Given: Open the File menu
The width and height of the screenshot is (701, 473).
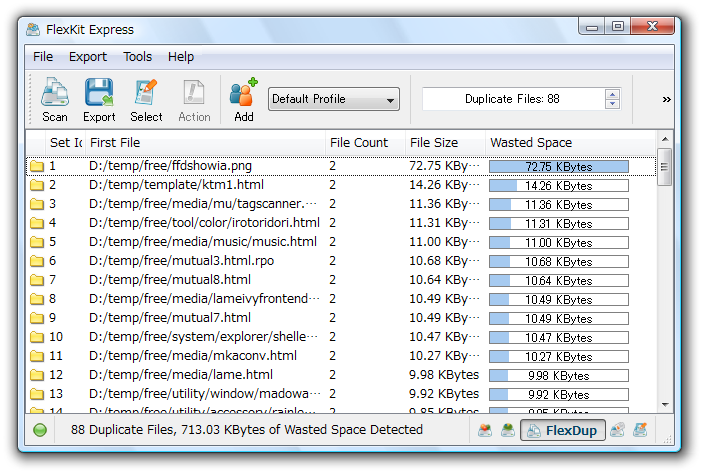Looking at the screenshot, I should pyautogui.click(x=43, y=57).
